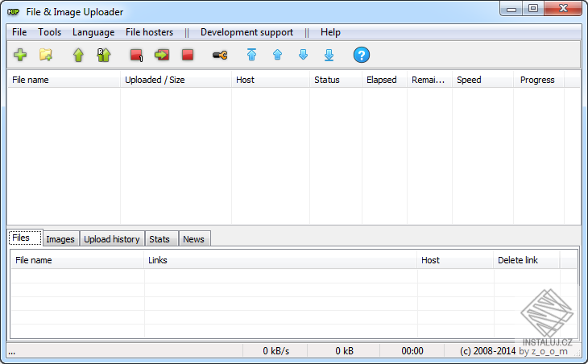The image size is (588, 364).
Task: Click the 00:00 status bar timer
Action: point(412,351)
